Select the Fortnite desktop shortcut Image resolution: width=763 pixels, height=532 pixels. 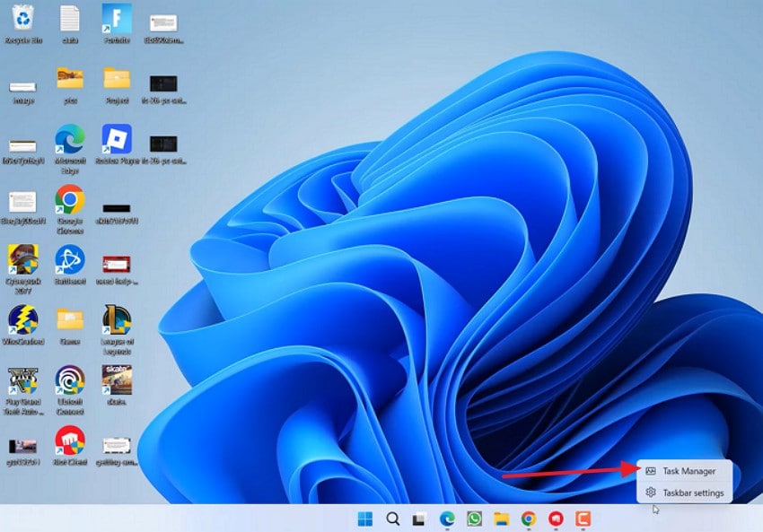click(117, 18)
